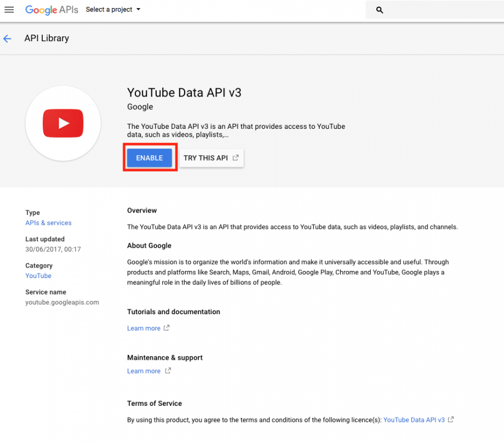504x442 pixels.
Task: Open the Select a project dropdown
Action: 113,10
